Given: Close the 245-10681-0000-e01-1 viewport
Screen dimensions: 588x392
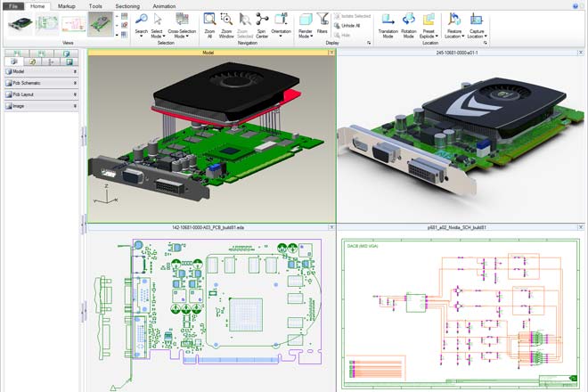Looking at the screenshot, I should pyautogui.click(x=581, y=53).
